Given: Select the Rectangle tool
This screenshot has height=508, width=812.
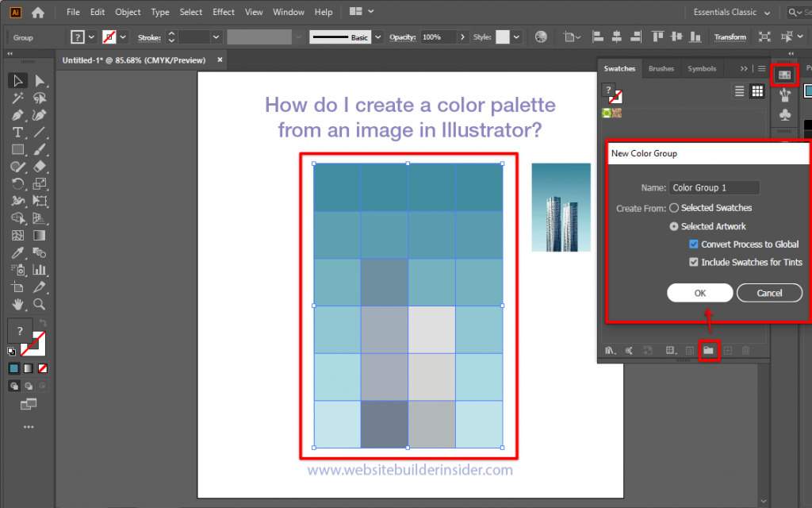Looking at the screenshot, I should click(17, 149).
